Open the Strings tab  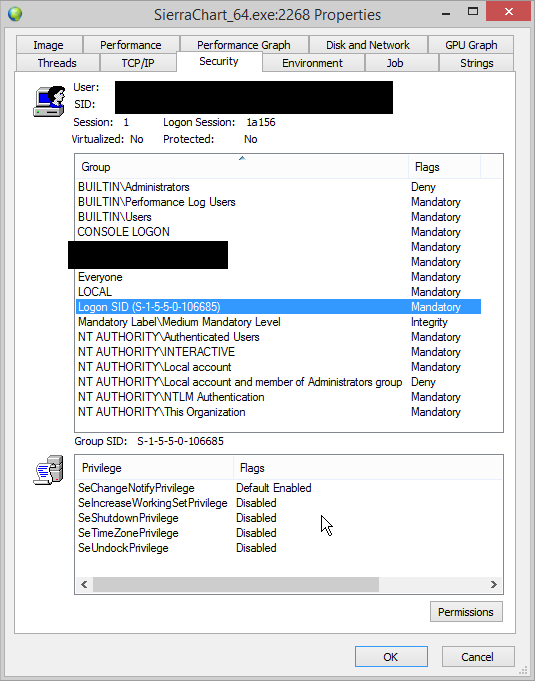tap(477, 63)
